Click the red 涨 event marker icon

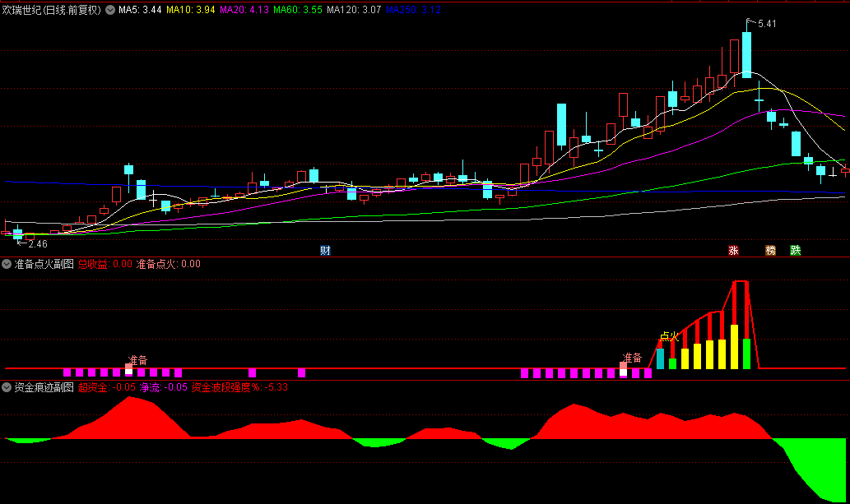pyautogui.click(x=732, y=251)
